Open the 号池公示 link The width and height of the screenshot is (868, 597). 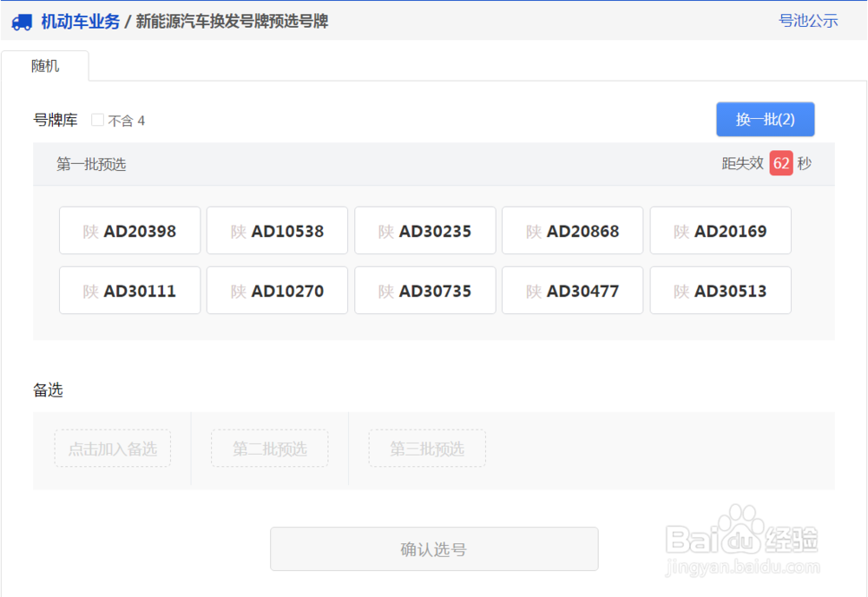click(x=809, y=21)
